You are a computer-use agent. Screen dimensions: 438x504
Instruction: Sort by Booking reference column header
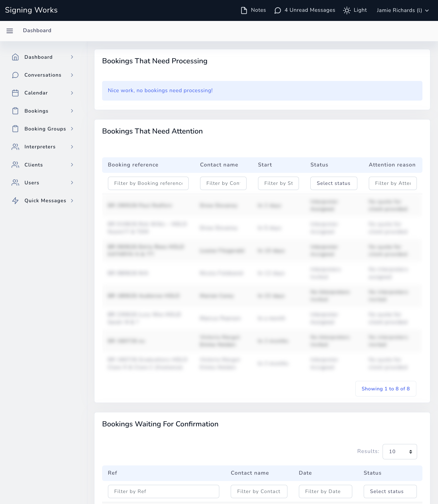(x=133, y=165)
